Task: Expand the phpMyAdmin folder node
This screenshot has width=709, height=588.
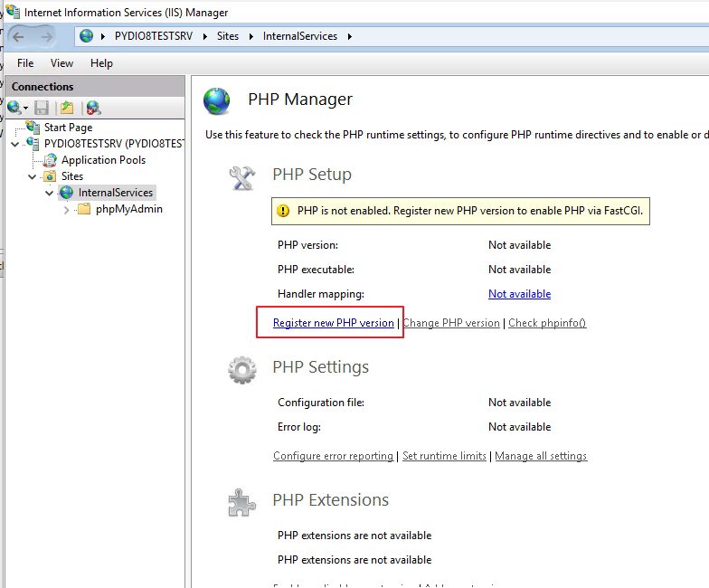Action: [x=67, y=210]
